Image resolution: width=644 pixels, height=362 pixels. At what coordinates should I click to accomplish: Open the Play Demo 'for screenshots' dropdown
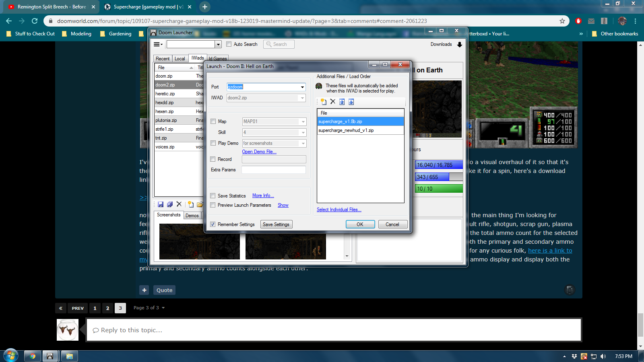[303, 143]
